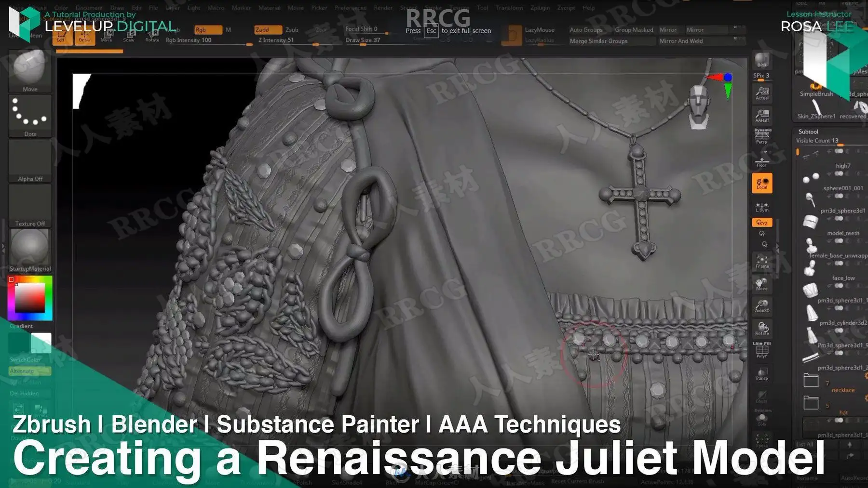Pick a color in the color picker square
The height and width of the screenshot is (488, 868).
(x=30, y=298)
